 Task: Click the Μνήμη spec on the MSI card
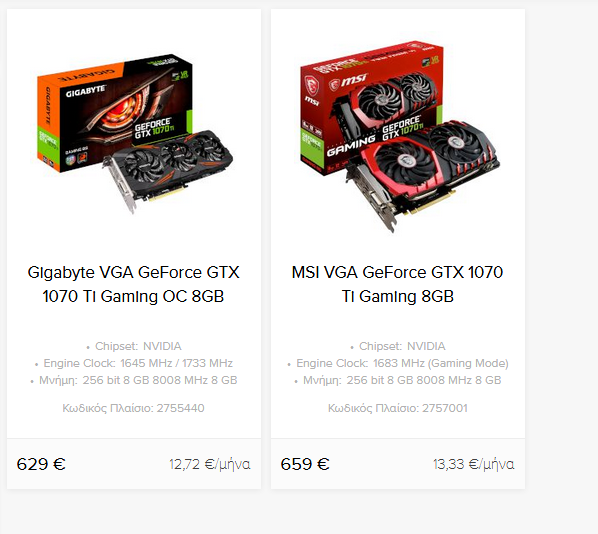398,380
